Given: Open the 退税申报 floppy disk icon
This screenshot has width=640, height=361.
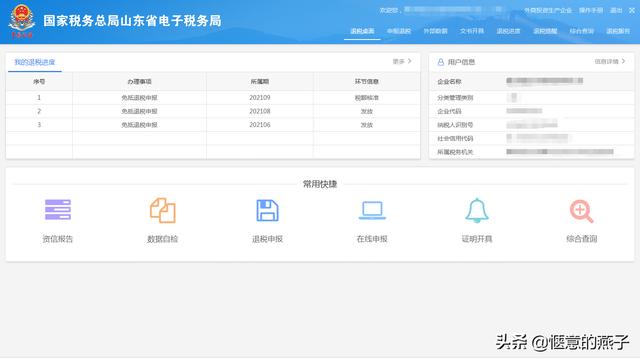Looking at the screenshot, I should (x=267, y=210).
